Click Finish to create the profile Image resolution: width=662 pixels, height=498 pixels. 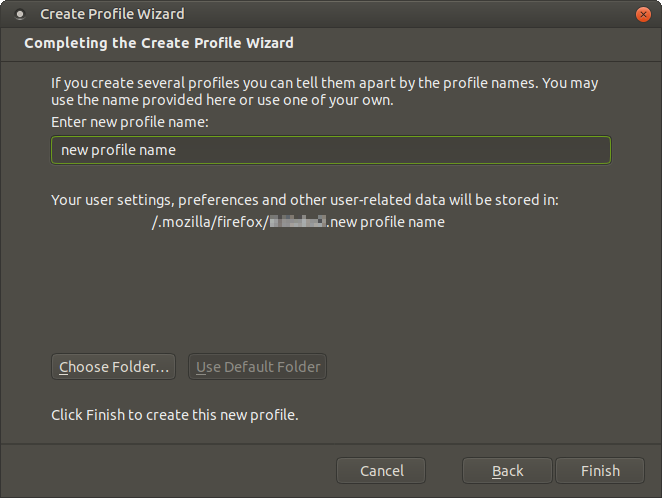[600, 471]
